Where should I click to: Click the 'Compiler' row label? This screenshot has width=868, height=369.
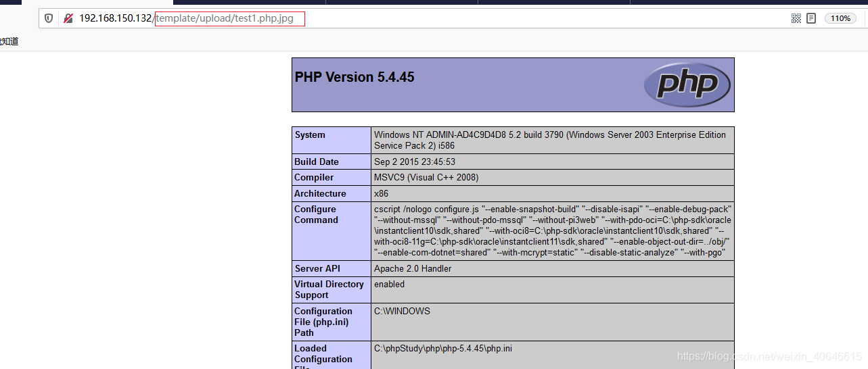click(x=314, y=178)
